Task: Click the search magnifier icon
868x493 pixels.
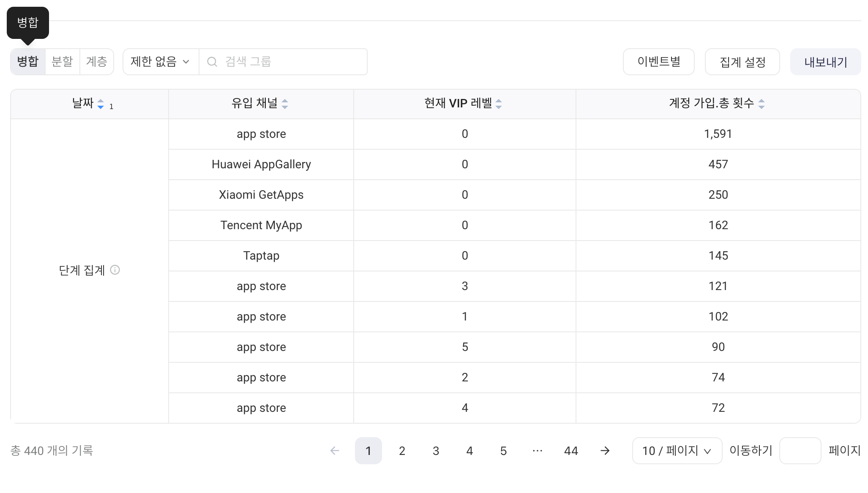Action: [212, 62]
